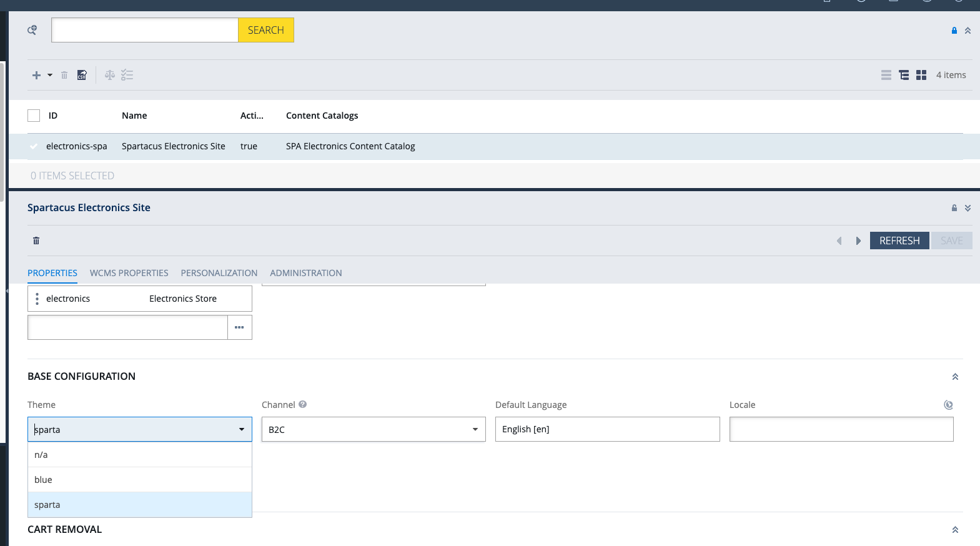Click the Acti... column header

252,116
